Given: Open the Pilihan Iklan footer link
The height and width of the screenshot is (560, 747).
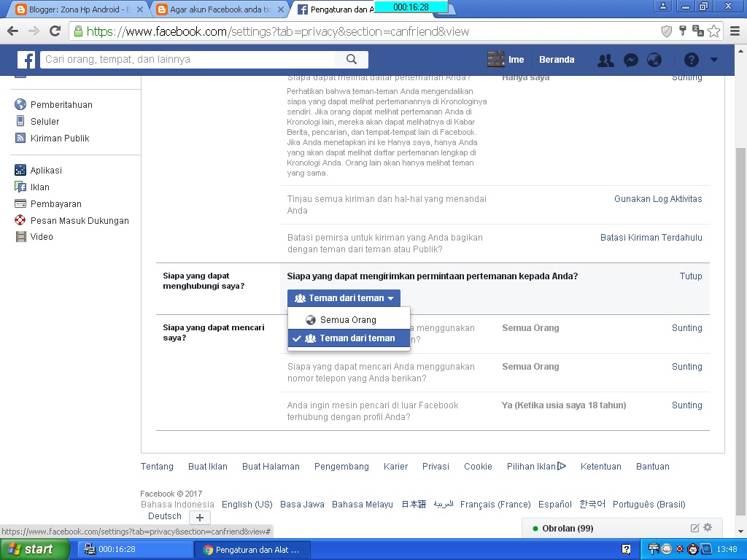Looking at the screenshot, I should click(536, 467).
